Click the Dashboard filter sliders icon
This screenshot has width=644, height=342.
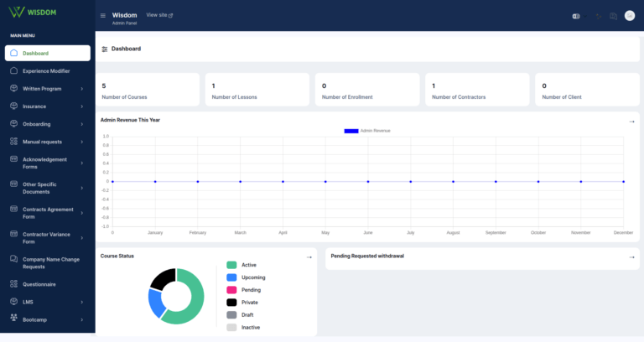pyautogui.click(x=105, y=49)
